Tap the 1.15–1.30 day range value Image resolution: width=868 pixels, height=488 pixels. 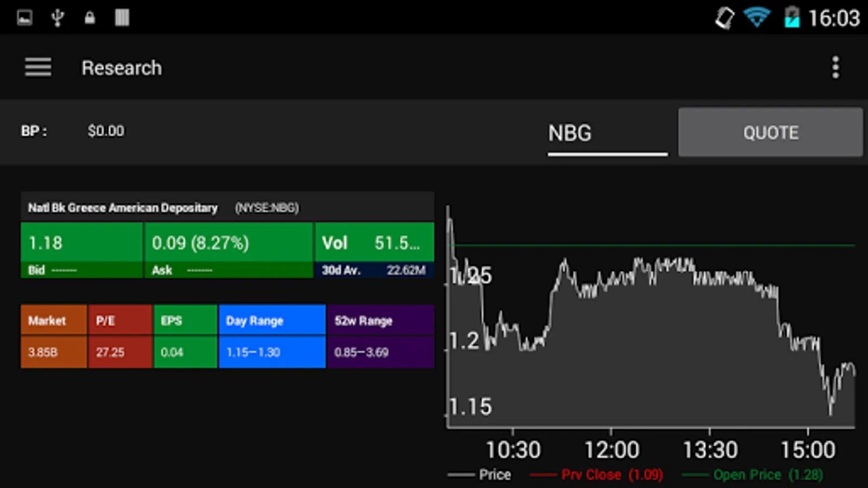pyautogui.click(x=272, y=352)
